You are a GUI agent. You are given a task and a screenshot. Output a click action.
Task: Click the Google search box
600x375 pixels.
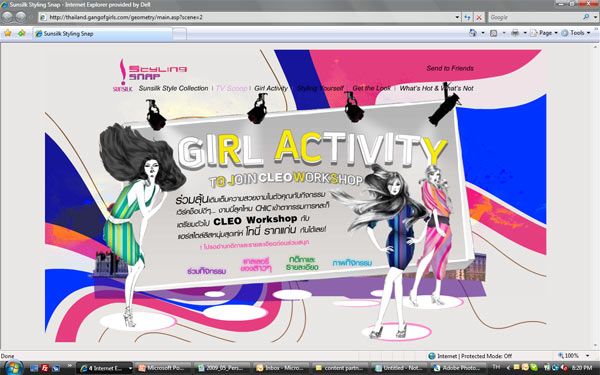[x=535, y=17]
